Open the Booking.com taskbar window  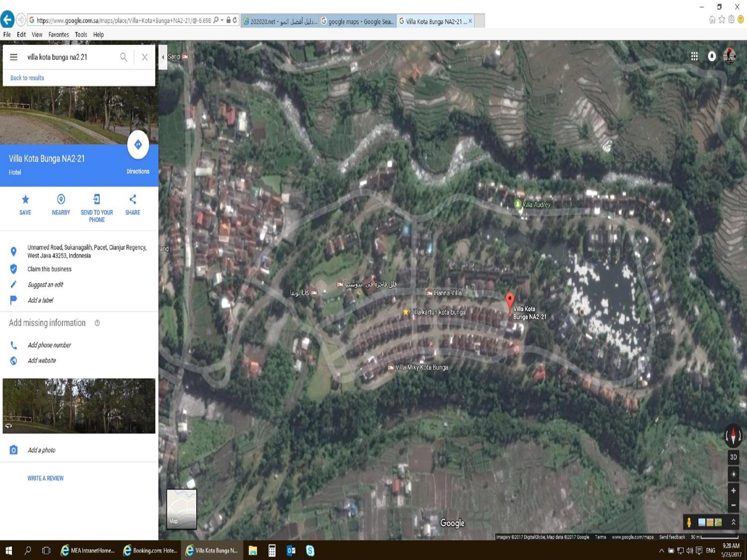coord(150,551)
